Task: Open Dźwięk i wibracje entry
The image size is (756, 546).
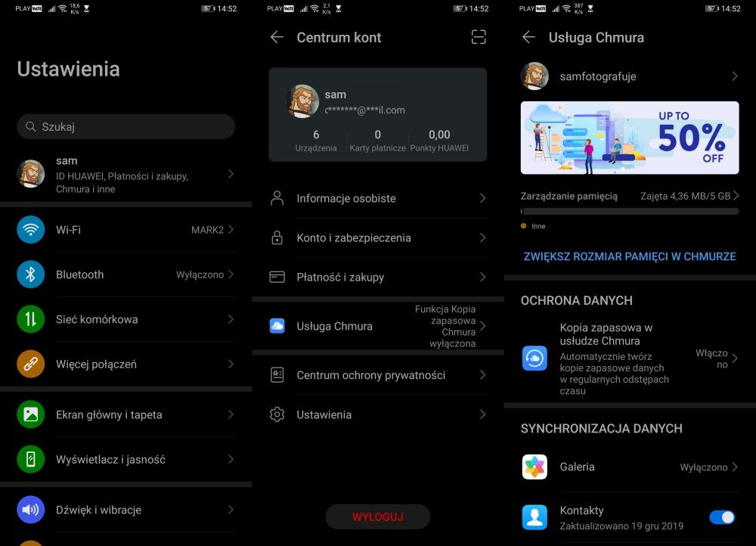Action: coord(125,510)
